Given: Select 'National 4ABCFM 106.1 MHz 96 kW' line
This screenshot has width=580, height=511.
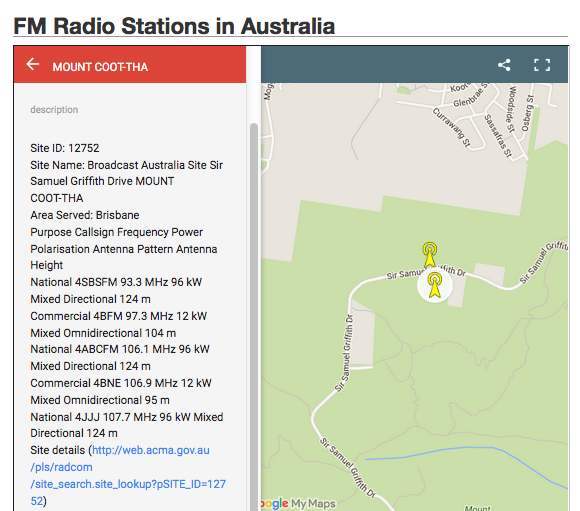Looking at the screenshot, I should click(120, 349).
